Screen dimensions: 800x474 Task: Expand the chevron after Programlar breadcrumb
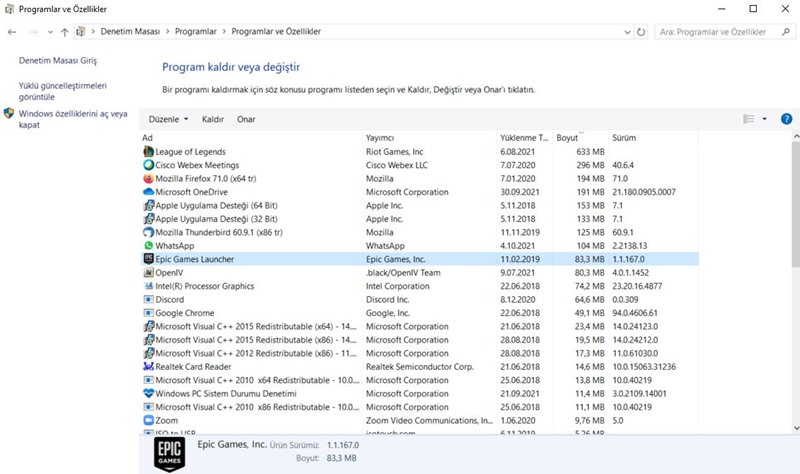point(224,32)
